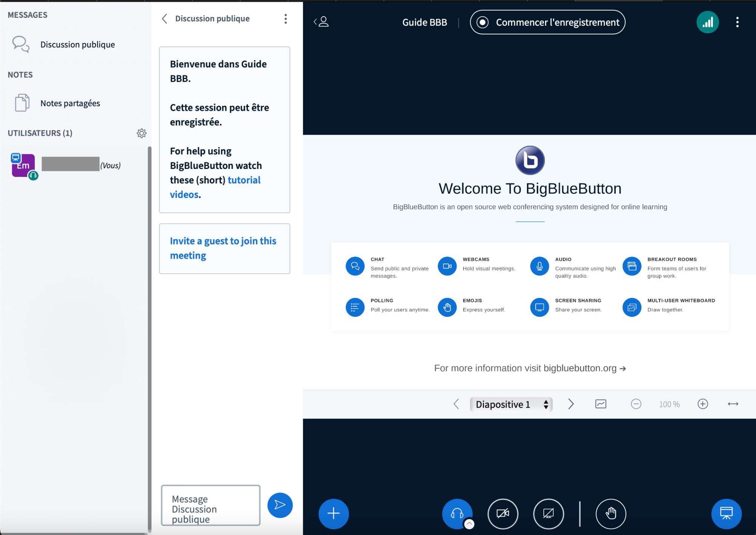Click the user list vertical scrollbar
The width and height of the screenshot is (756, 535).
[149, 339]
